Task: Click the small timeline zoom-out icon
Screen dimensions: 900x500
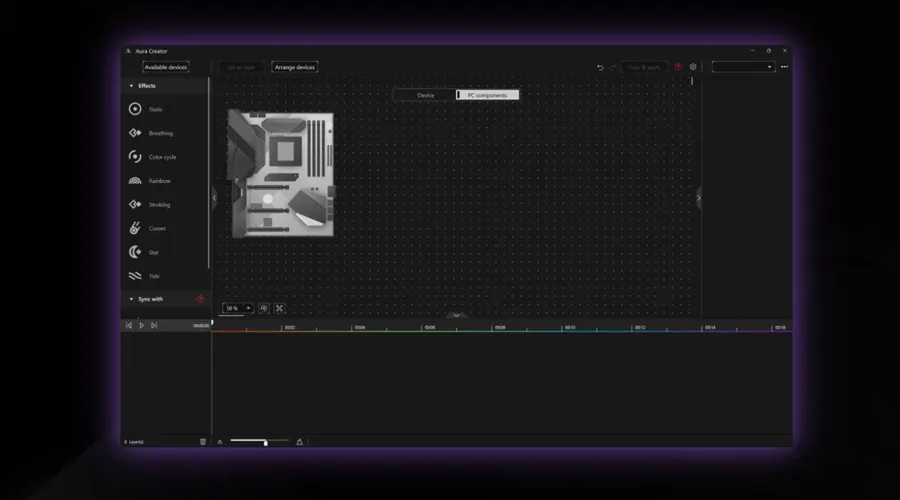Action: point(220,442)
